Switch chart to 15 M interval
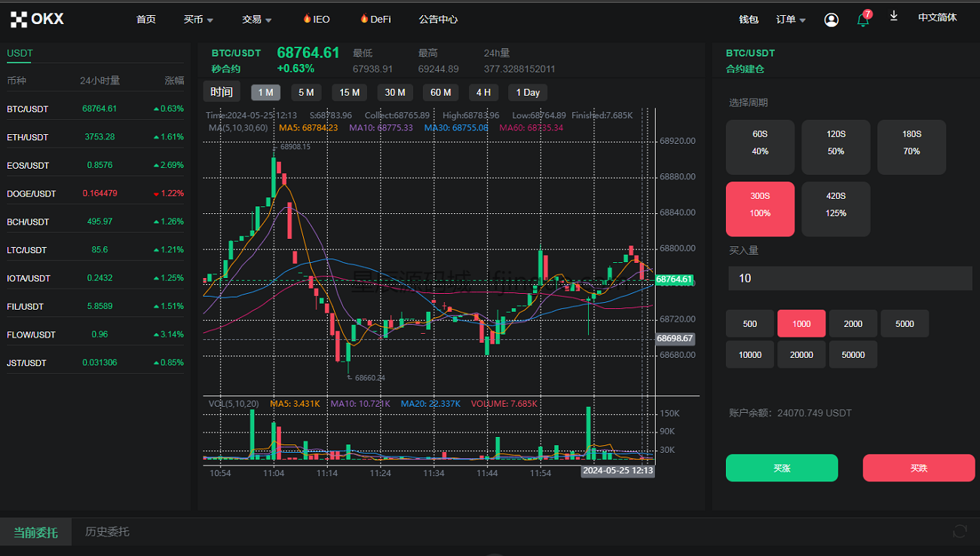Screen dimensions: 980x556 [x=349, y=93]
